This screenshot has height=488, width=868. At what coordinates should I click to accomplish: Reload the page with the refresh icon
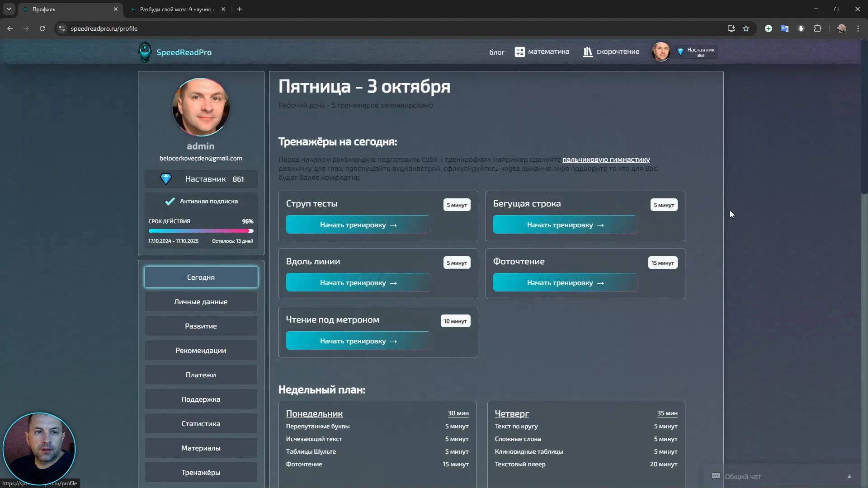click(x=42, y=28)
